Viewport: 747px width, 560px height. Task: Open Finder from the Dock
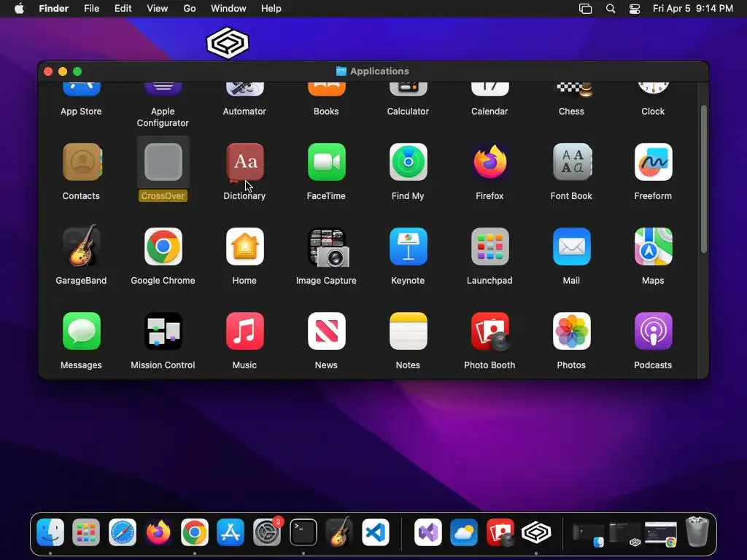50,532
